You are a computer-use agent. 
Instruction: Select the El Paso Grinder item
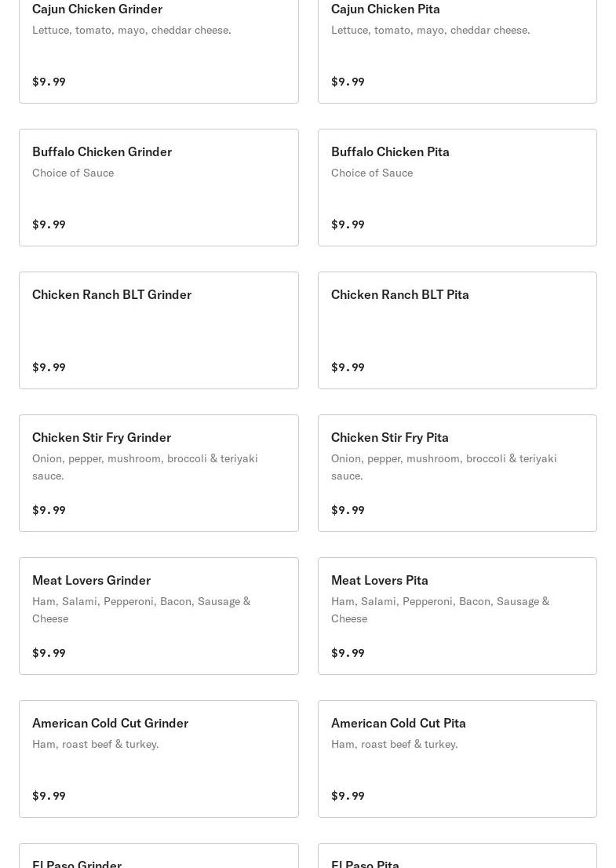point(77,863)
